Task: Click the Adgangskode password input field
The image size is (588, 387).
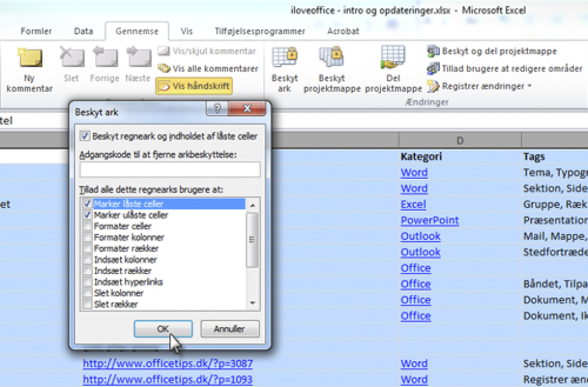Action: click(x=170, y=170)
